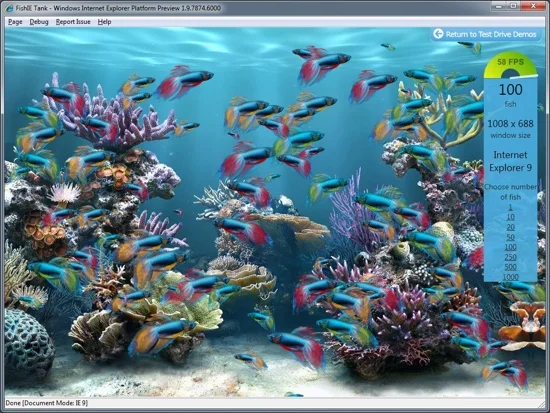Choose 50 fish option
550x413 pixels.
click(x=510, y=237)
